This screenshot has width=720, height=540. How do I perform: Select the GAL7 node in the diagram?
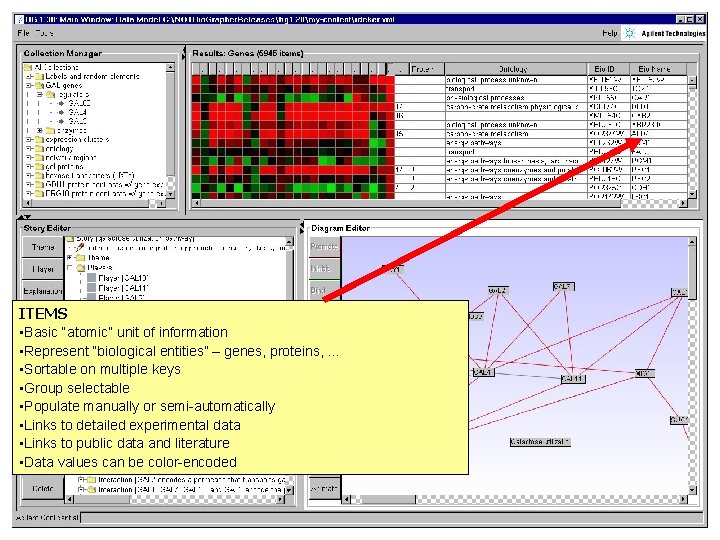(563, 287)
